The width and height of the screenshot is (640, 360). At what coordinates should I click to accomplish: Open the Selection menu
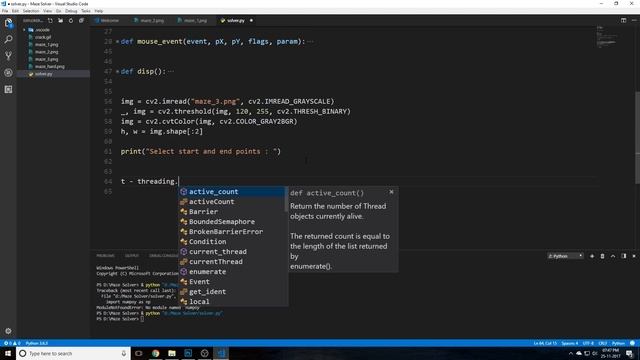click(x=31, y=11)
